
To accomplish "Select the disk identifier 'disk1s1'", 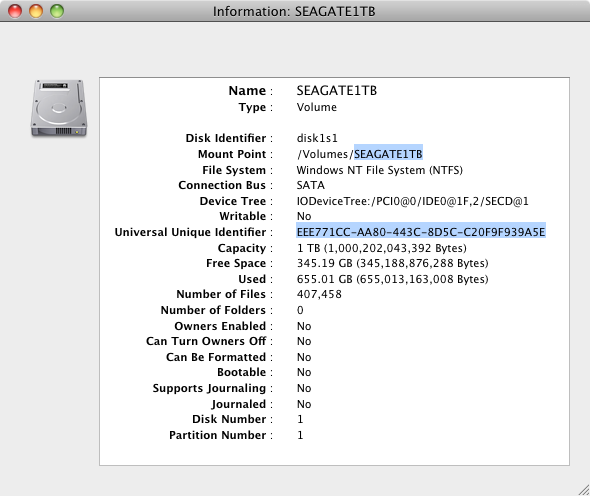I will [317, 138].
